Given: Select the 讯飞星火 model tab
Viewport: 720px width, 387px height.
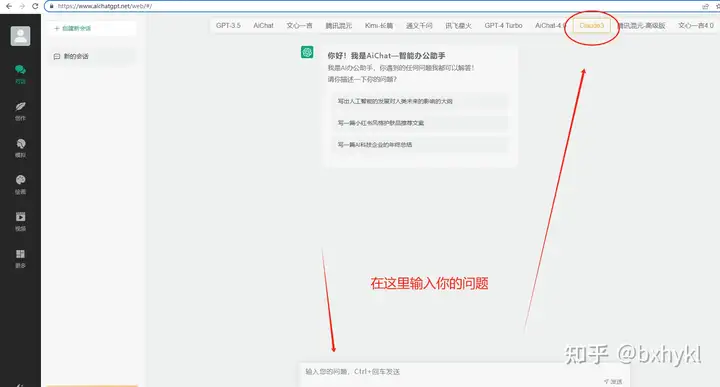Looking at the screenshot, I should 458,26.
